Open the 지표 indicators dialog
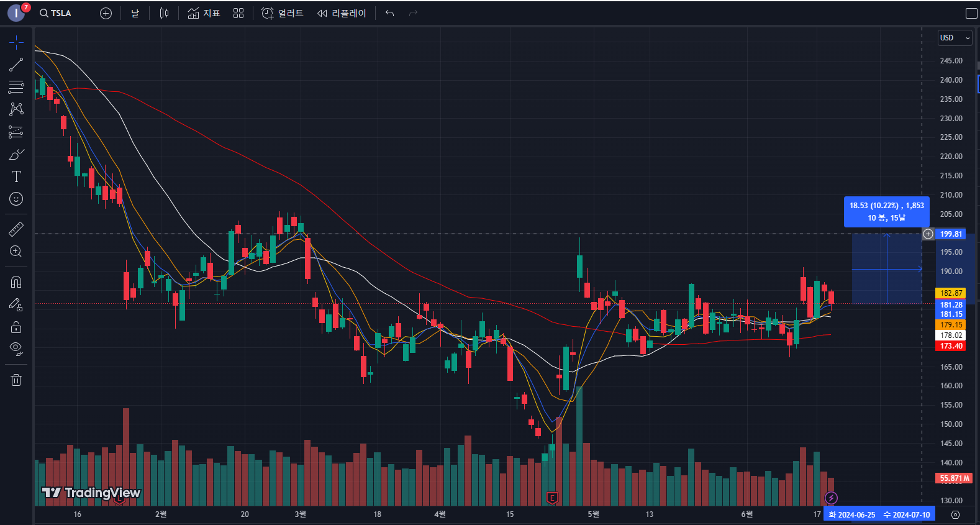Image resolution: width=980 pixels, height=525 pixels. (204, 13)
